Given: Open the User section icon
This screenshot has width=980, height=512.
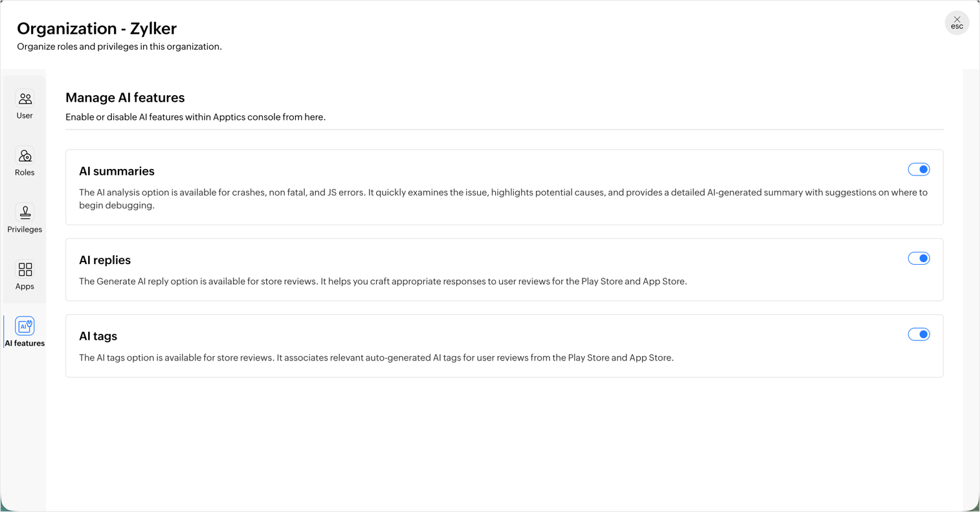Looking at the screenshot, I should pyautogui.click(x=25, y=99).
